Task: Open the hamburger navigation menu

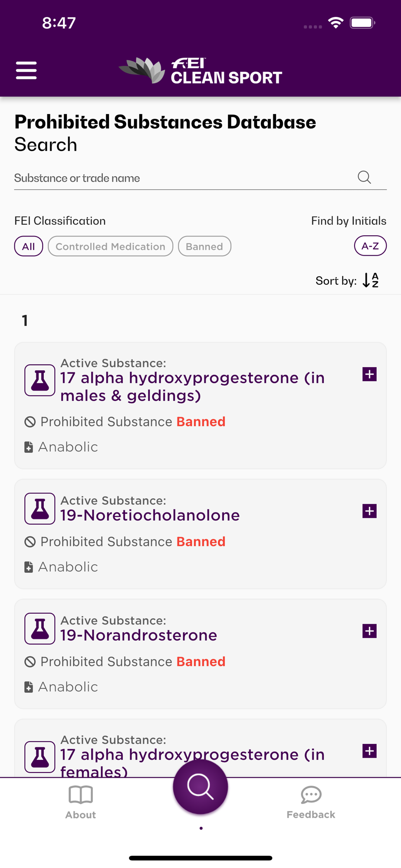Action: (26, 70)
